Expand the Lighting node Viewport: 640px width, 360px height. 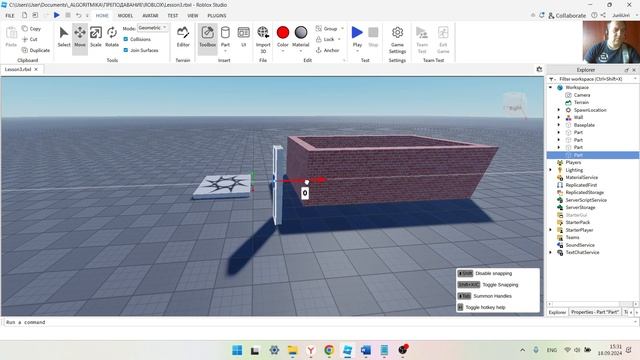tap(551, 170)
